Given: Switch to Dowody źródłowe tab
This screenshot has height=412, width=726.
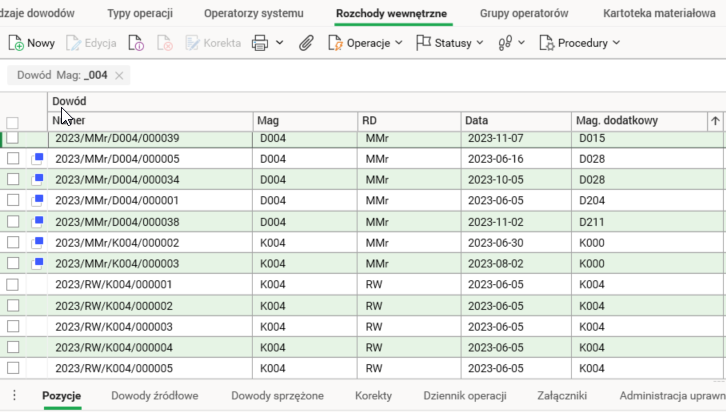Looking at the screenshot, I should coord(155,396).
